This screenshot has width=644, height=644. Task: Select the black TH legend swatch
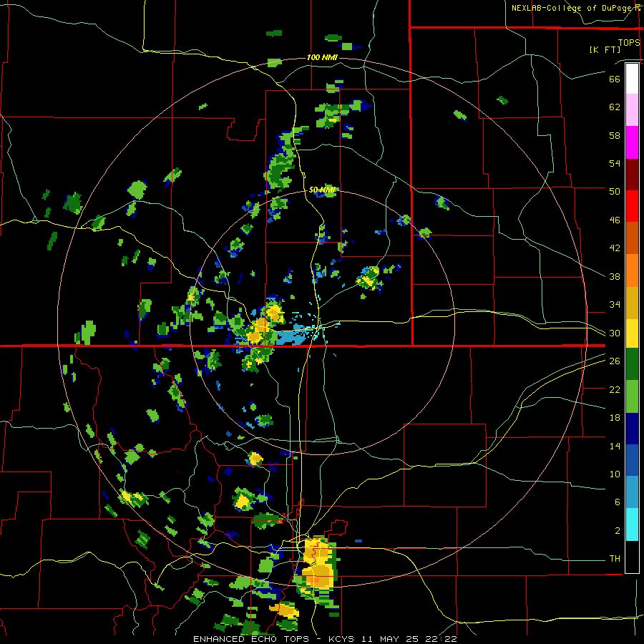(x=632, y=557)
